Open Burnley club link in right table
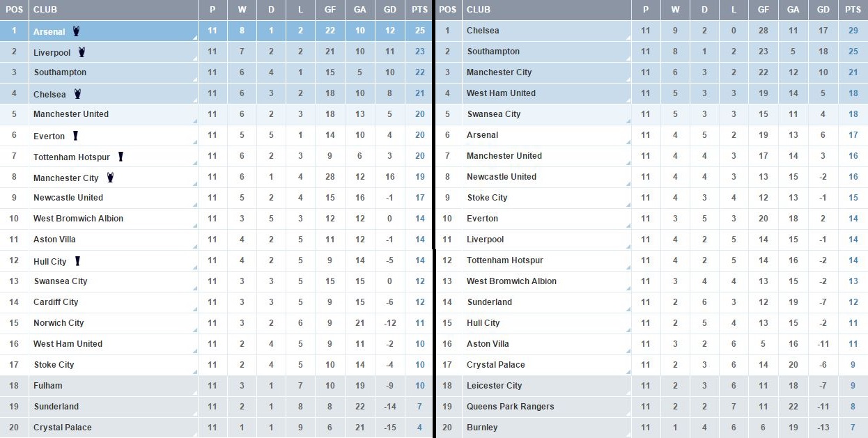The height and width of the screenshot is (438, 868). point(482,428)
